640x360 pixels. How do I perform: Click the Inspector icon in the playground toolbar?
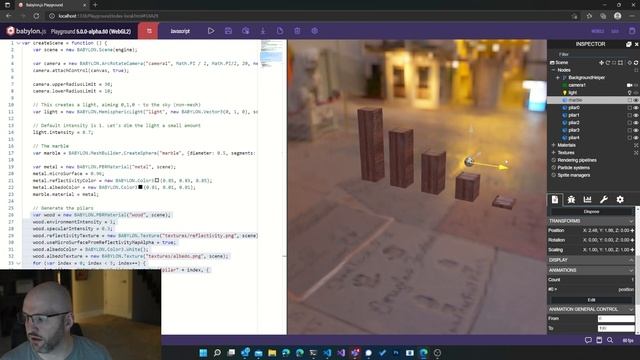tap(246, 31)
